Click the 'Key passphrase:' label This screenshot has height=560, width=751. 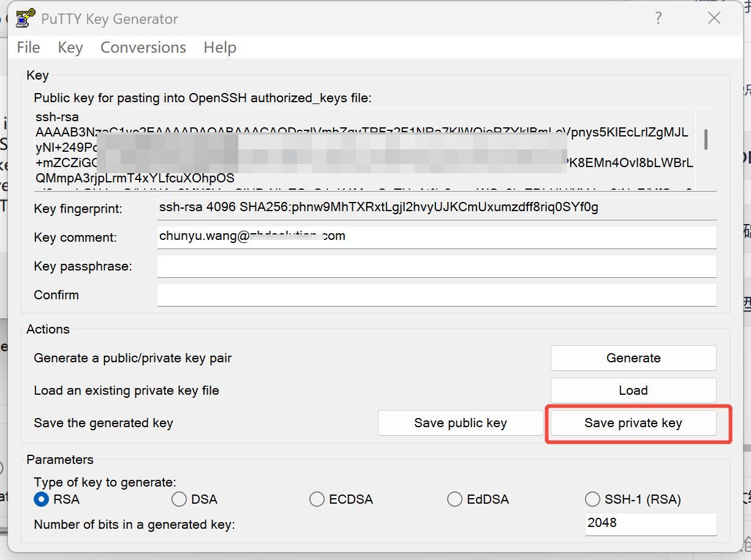(83, 266)
